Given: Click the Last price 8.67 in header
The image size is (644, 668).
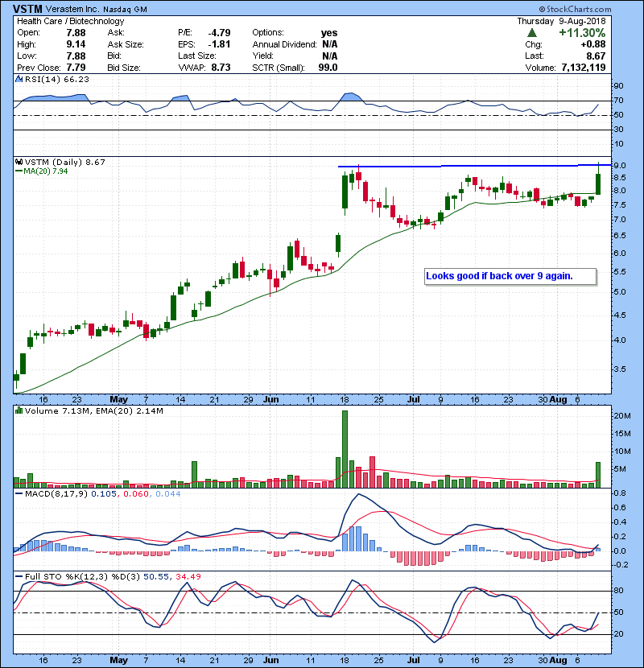Looking at the screenshot, I should tap(596, 56).
